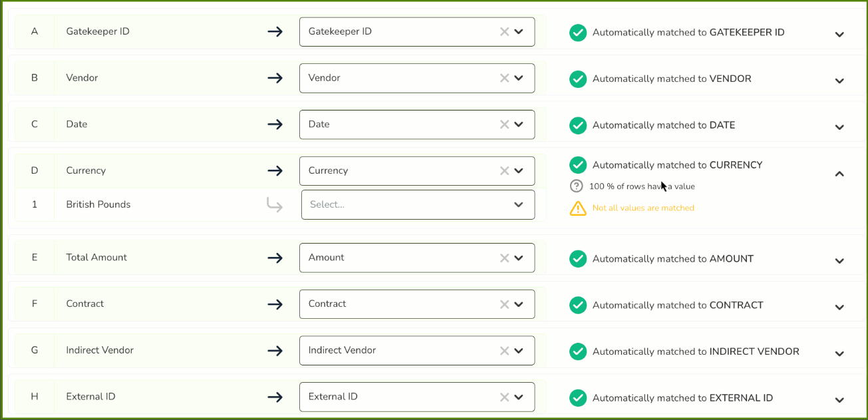The image size is (868, 420).
Task: Click the question mark icon near 100% of rows
Action: [576, 186]
